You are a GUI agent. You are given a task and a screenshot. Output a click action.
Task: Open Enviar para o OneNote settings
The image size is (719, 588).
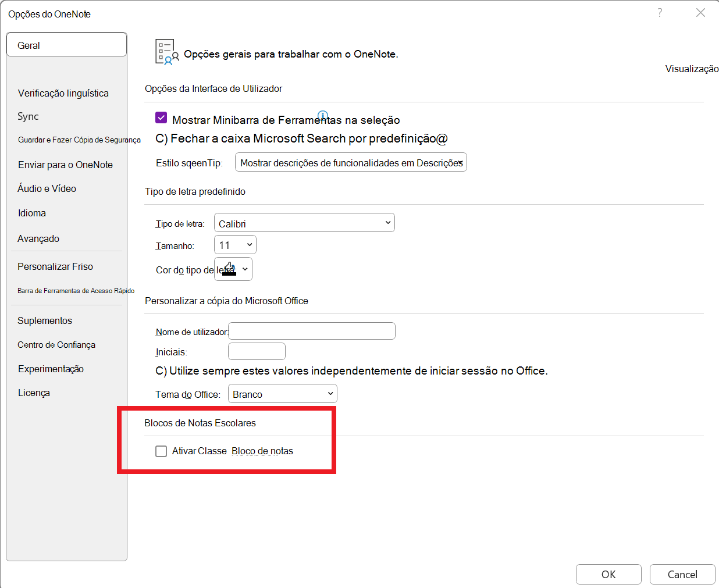tap(65, 165)
